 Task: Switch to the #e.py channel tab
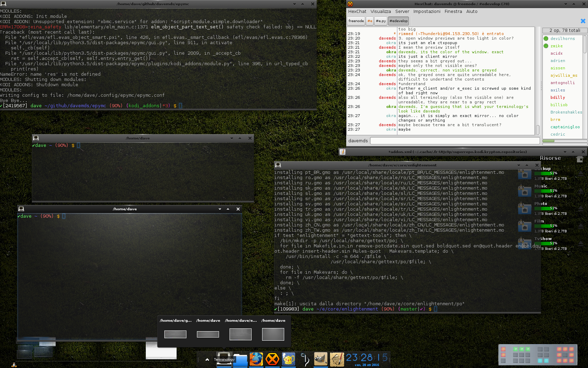pyautogui.click(x=381, y=21)
